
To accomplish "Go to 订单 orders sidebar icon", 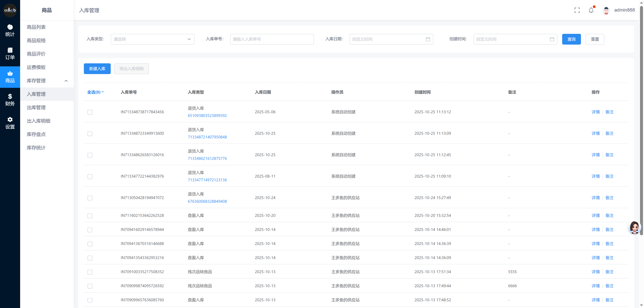I will coord(10,53).
